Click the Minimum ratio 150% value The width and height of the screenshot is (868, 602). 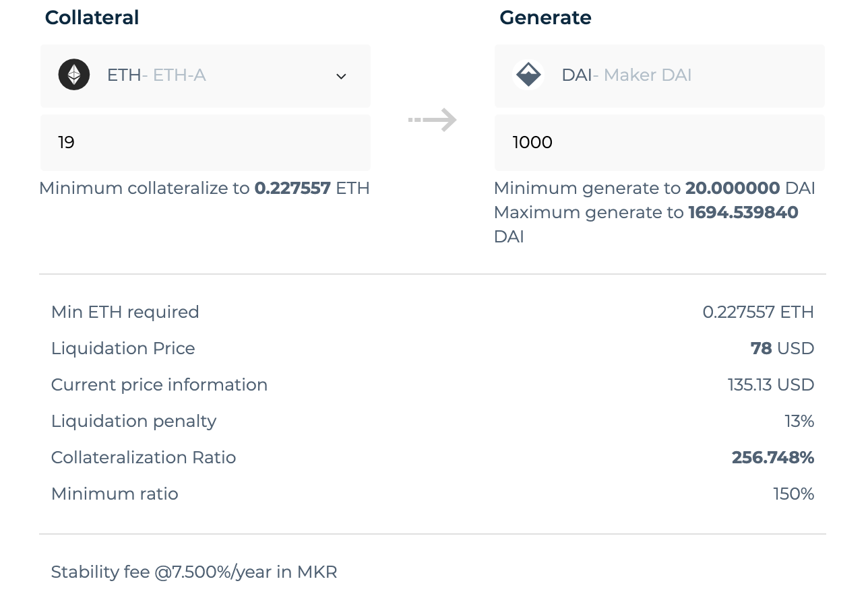pos(794,494)
